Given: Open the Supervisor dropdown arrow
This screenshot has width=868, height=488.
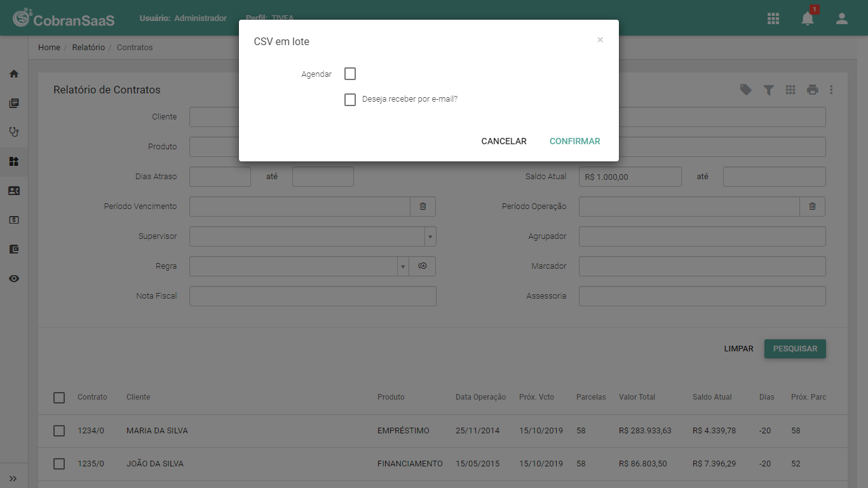Looking at the screenshot, I should click(430, 236).
